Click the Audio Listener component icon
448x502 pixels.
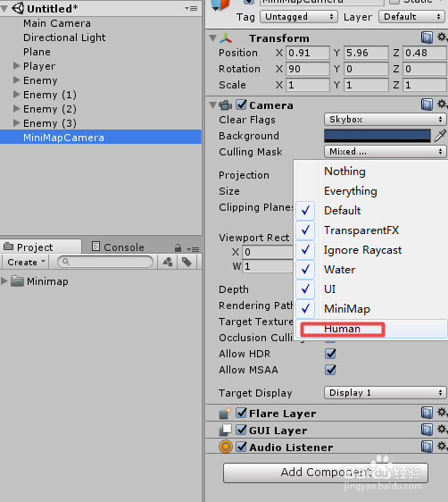226,447
